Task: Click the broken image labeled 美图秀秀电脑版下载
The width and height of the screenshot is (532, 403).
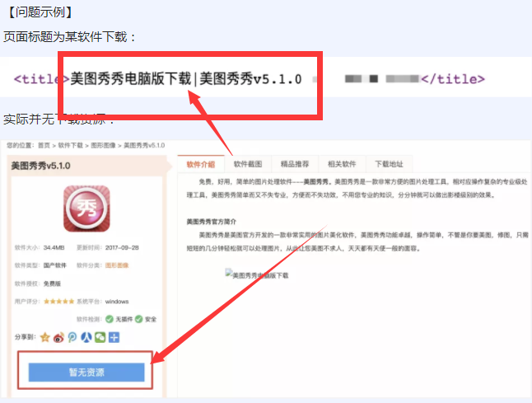Action: coord(257,274)
